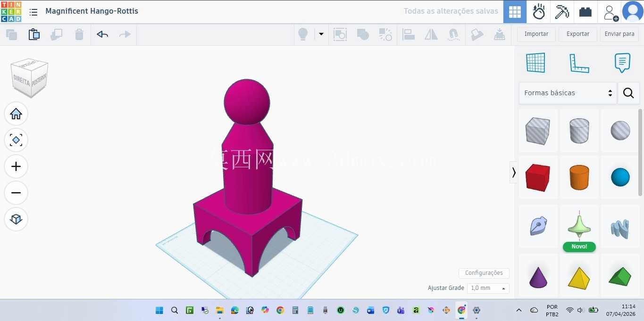
Task: Select the red Box shape
Action: [538, 177]
